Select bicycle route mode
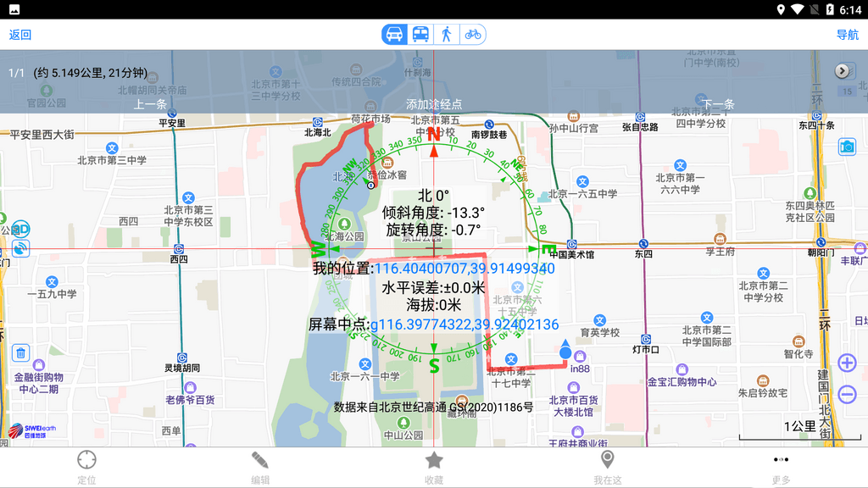This screenshot has height=488, width=868. tap(472, 34)
